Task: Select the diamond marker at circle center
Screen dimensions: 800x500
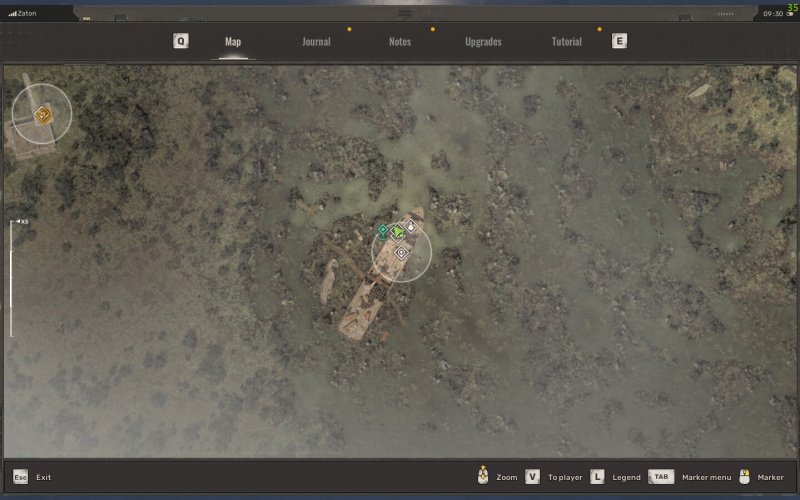Action: [x=401, y=253]
